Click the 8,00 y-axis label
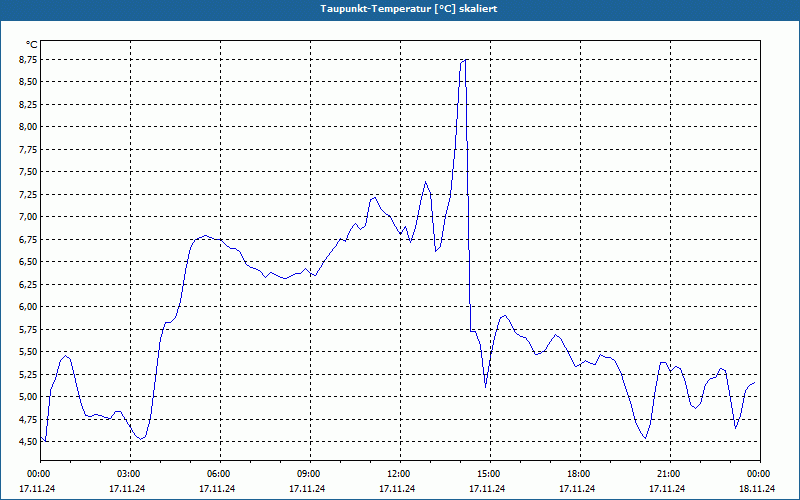The width and height of the screenshot is (800, 500). (29, 127)
